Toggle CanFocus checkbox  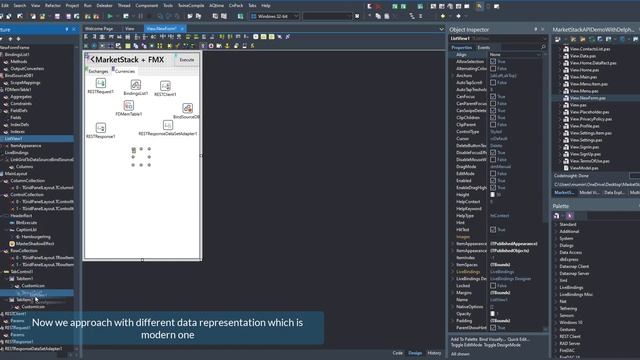(x=493, y=97)
